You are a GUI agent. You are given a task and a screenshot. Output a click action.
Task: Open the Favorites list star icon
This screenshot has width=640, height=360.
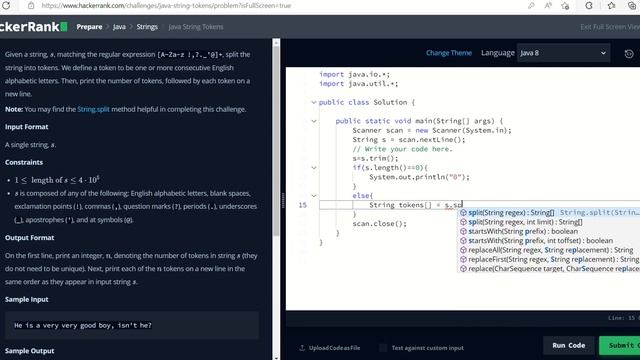611,6
